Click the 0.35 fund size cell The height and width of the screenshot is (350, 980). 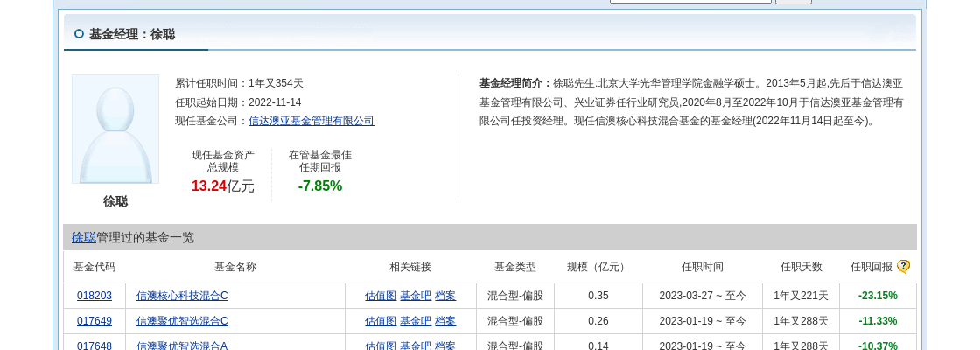coord(598,296)
